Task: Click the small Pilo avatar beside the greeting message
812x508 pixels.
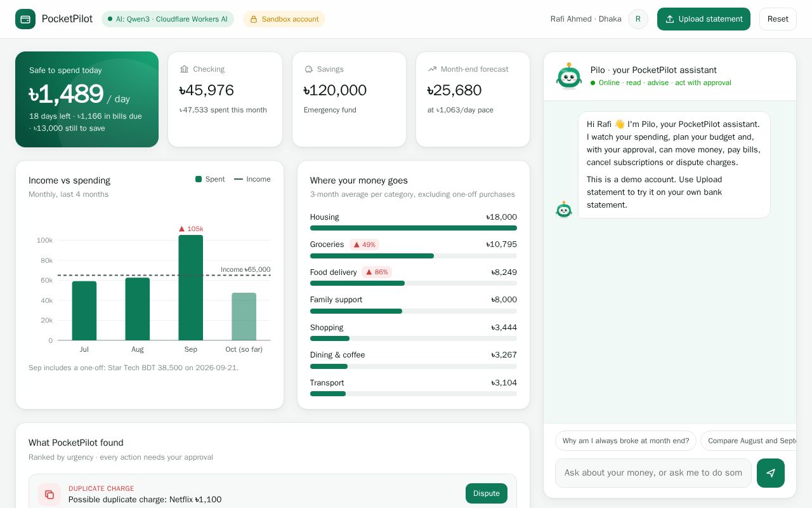Action: coord(564,210)
